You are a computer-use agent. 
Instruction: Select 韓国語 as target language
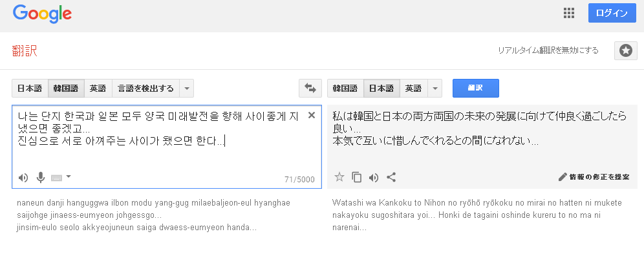[345, 89]
